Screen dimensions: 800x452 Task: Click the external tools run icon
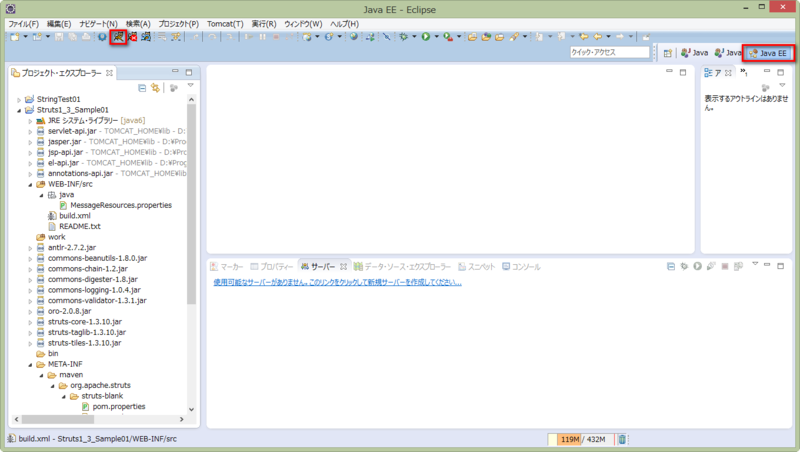(x=447, y=37)
